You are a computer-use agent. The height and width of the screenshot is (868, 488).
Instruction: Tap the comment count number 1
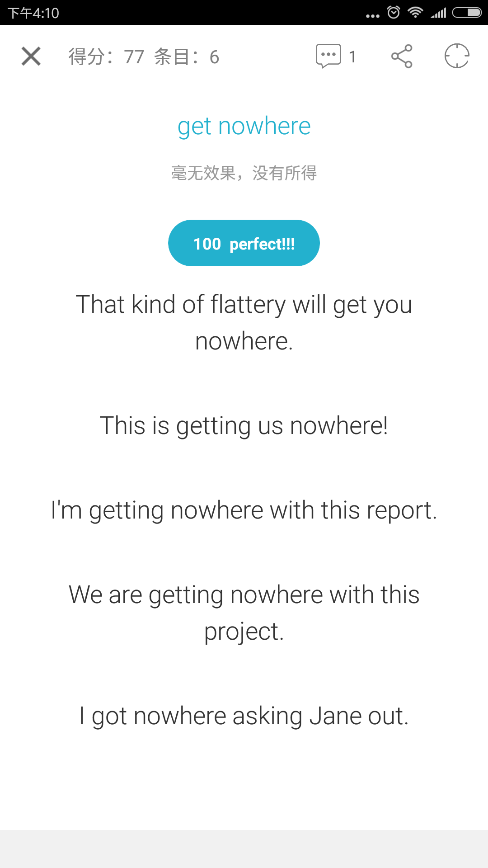(352, 57)
